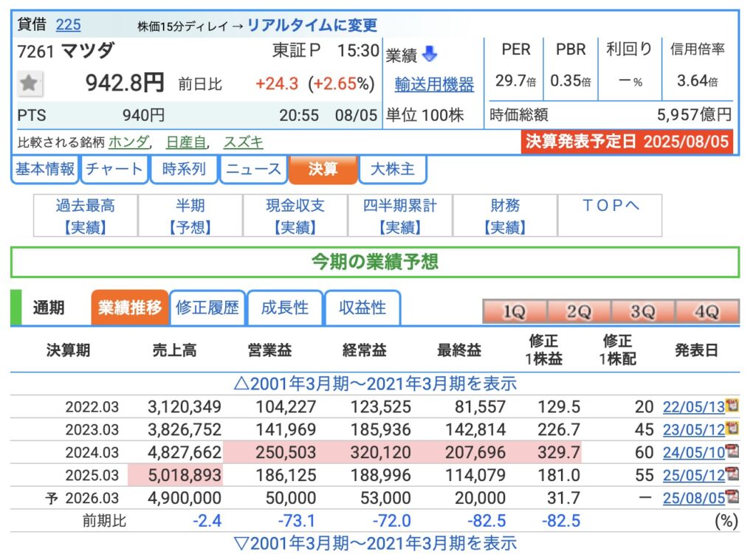
Task: Switch to the 修正履歴 tab
Action: (x=207, y=308)
